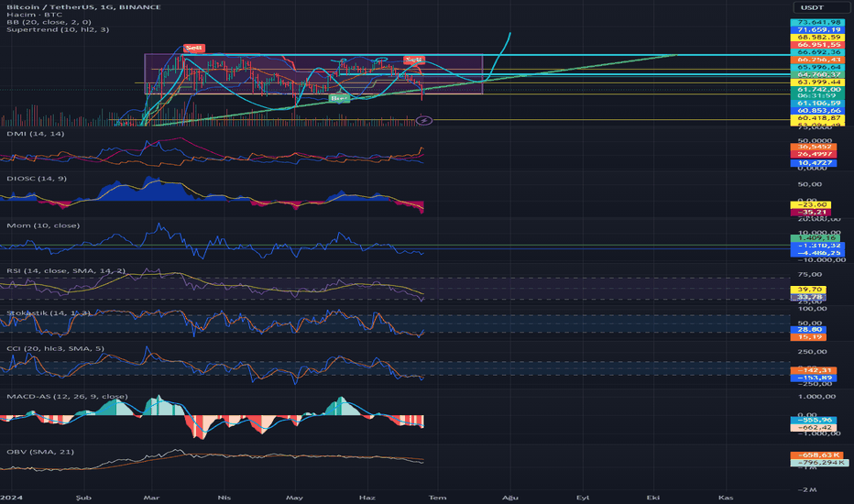854x504 pixels.
Task: Click the Haz month label on time axis
Action: click(x=367, y=498)
